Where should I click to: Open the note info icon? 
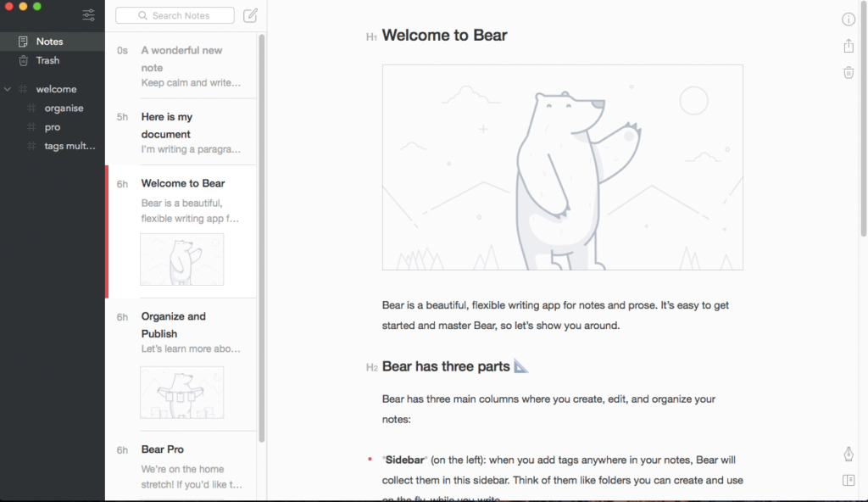click(848, 20)
